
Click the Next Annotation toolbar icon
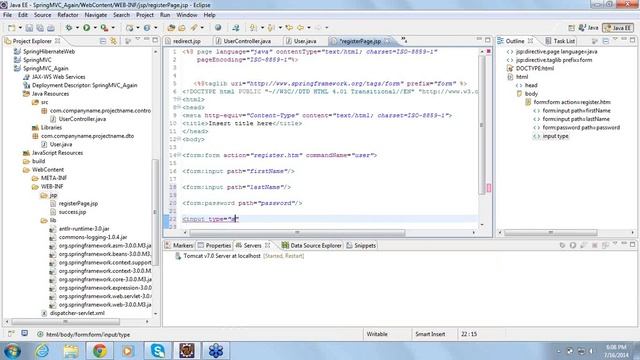[x=253, y=28]
